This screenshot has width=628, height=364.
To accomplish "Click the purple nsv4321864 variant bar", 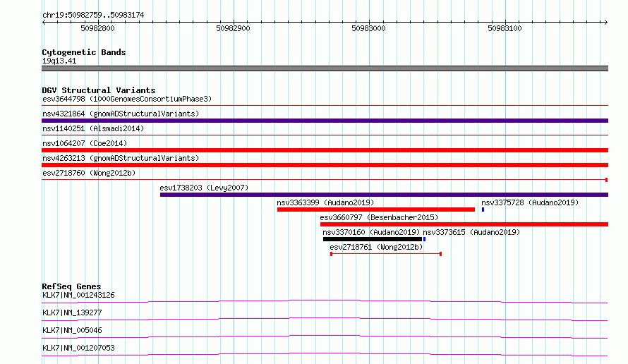I will click(325, 121).
